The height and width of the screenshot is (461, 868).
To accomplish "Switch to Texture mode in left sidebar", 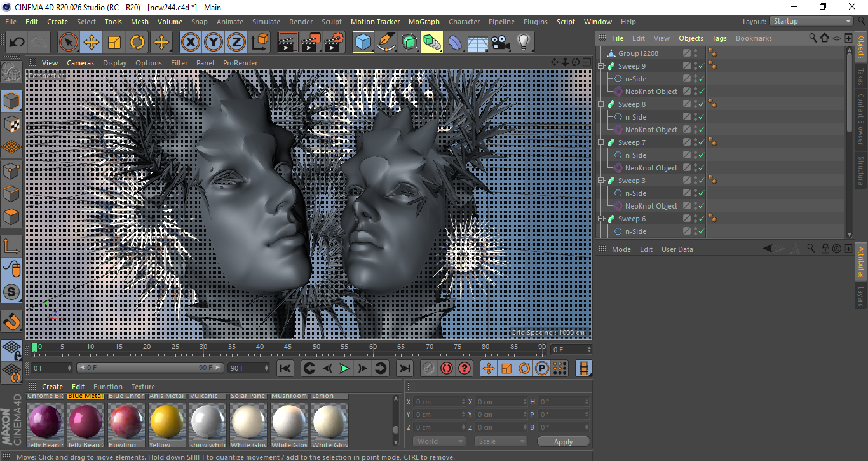I will coord(11,124).
